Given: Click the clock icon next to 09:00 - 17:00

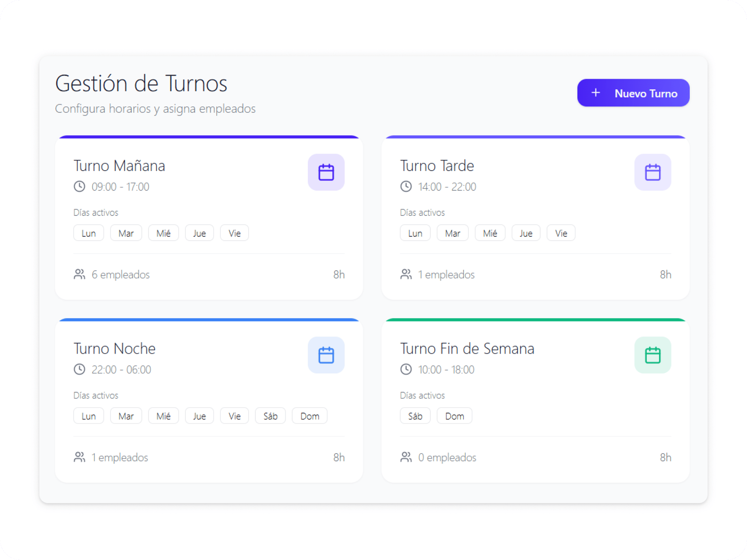Looking at the screenshot, I should click(x=79, y=187).
